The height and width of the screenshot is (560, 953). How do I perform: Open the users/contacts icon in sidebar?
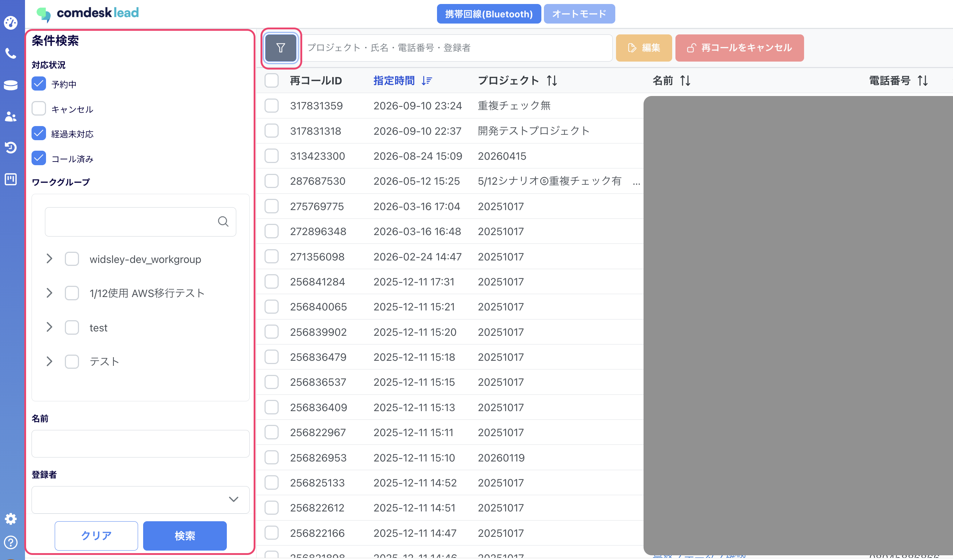[x=11, y=117]
